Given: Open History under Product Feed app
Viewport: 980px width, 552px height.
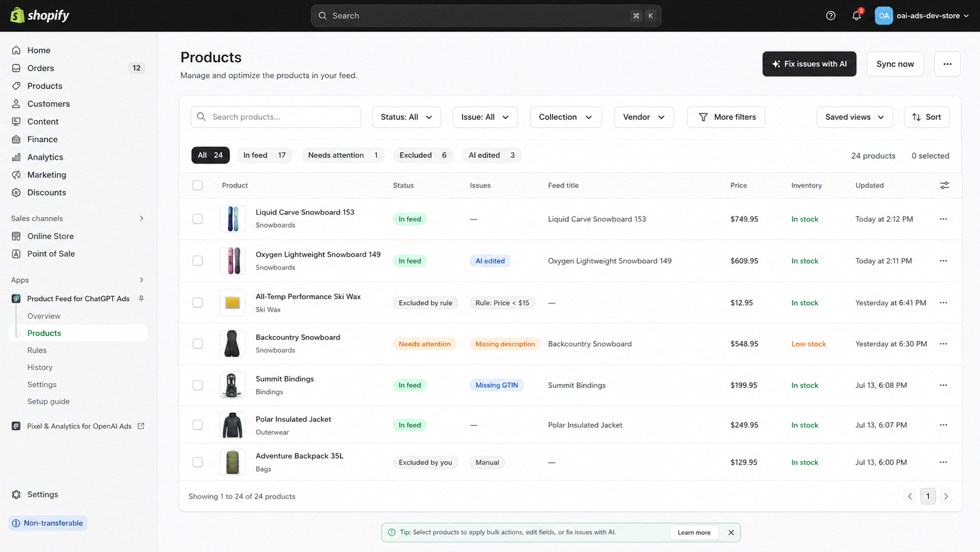Looking at the screenshot, I should (x=40, y=367).
